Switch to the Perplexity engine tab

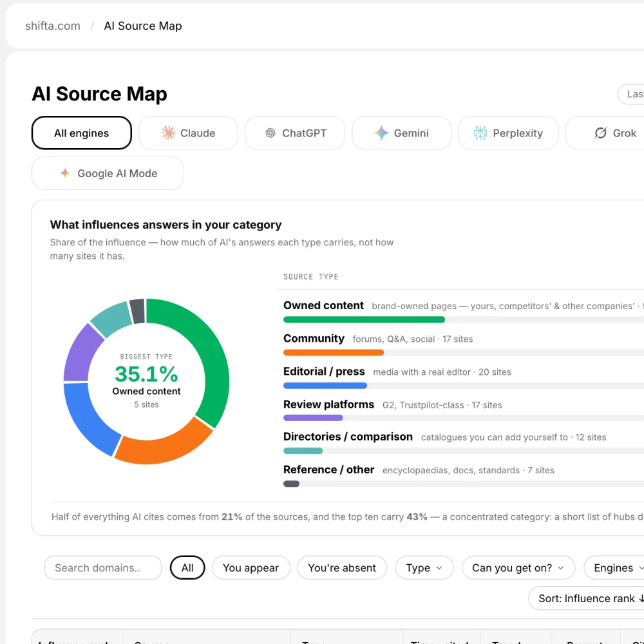tap(509, 133)
